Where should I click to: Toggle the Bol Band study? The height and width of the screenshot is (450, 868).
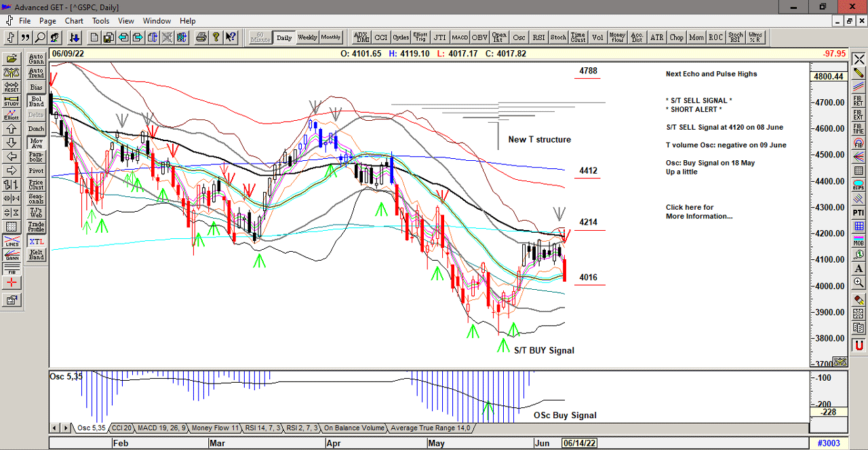pos(36,101)
